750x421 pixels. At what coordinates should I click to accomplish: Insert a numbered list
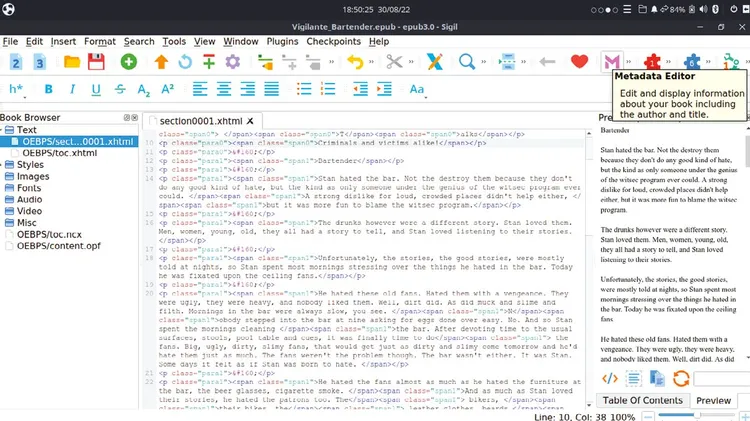coord(328,89)
